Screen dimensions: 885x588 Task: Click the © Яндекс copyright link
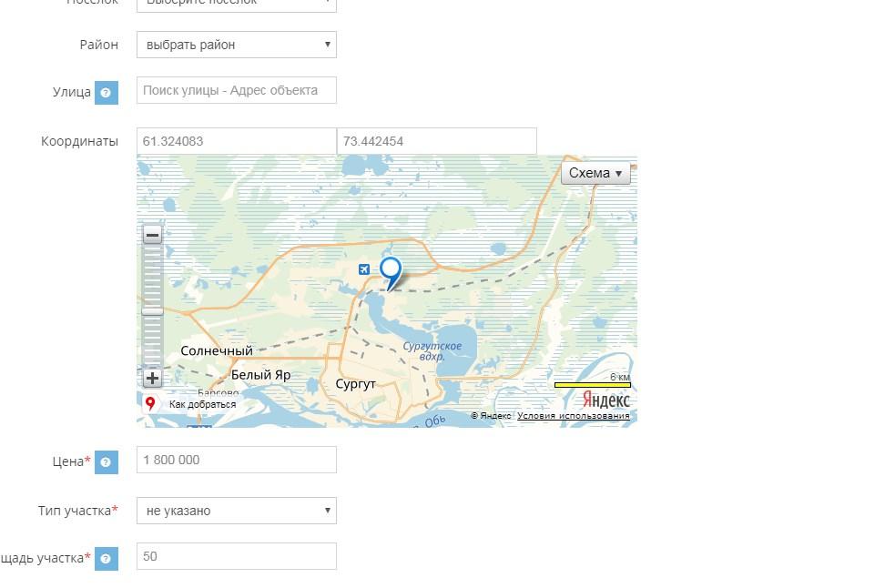coord(491,416)
